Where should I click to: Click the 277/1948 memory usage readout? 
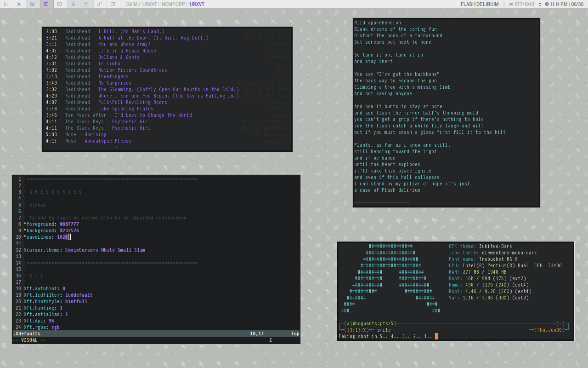(x=524, y=4)
